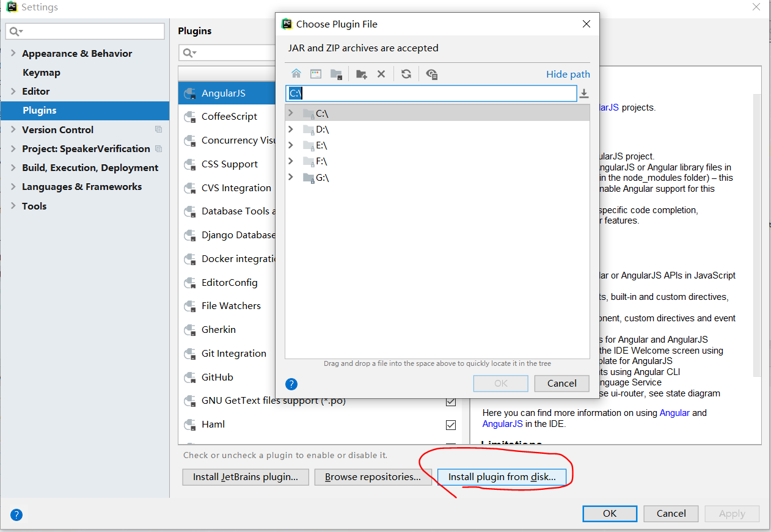771x532 pixels.
Task: Refresh the file tree
Action: (406, 74)
